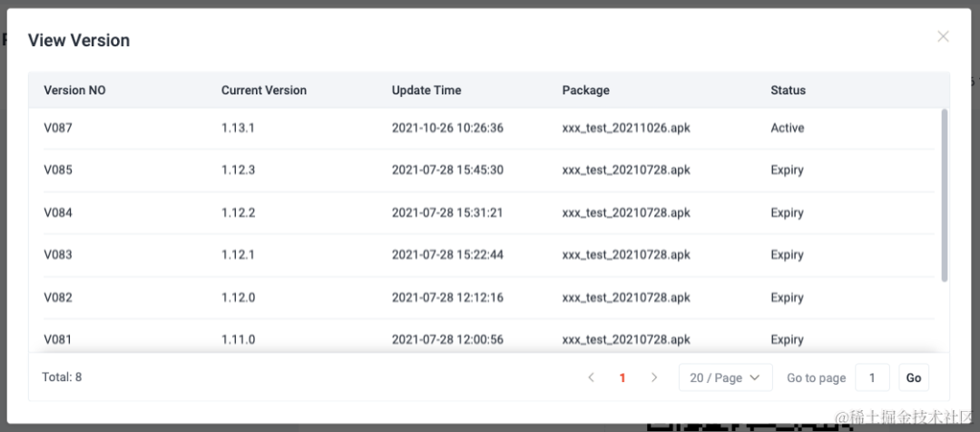Click the Active status of V087
Image resolution: width=980 pixels, height=432 pixels.
coord(788,128)
